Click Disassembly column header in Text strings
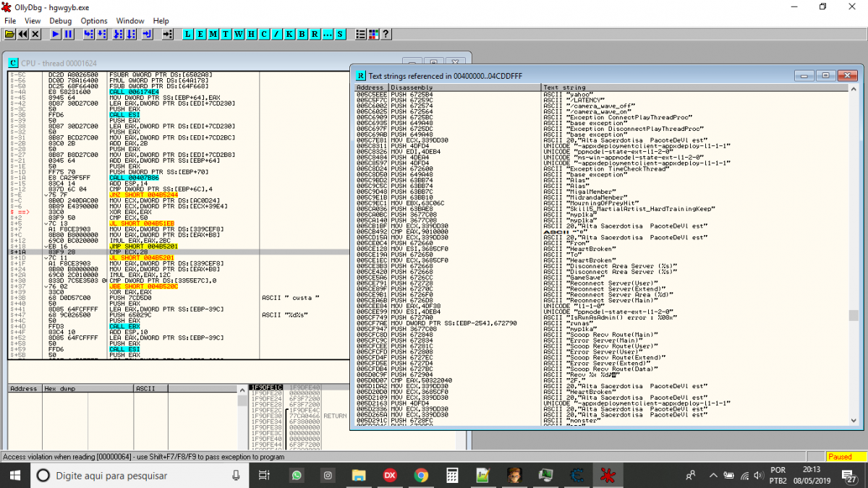 coord(465,87)
